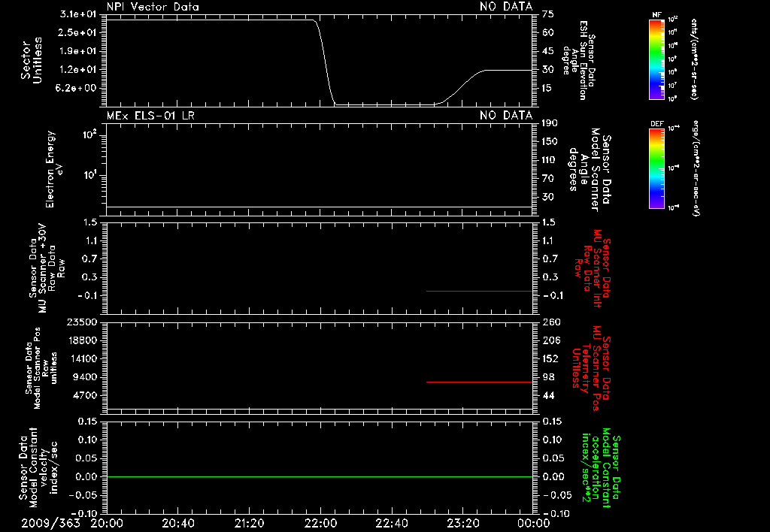This screenshot has height=532, width=770.
Task: Click the '1.2e+01' Sector tick label
Action: (x=78, y=70)
